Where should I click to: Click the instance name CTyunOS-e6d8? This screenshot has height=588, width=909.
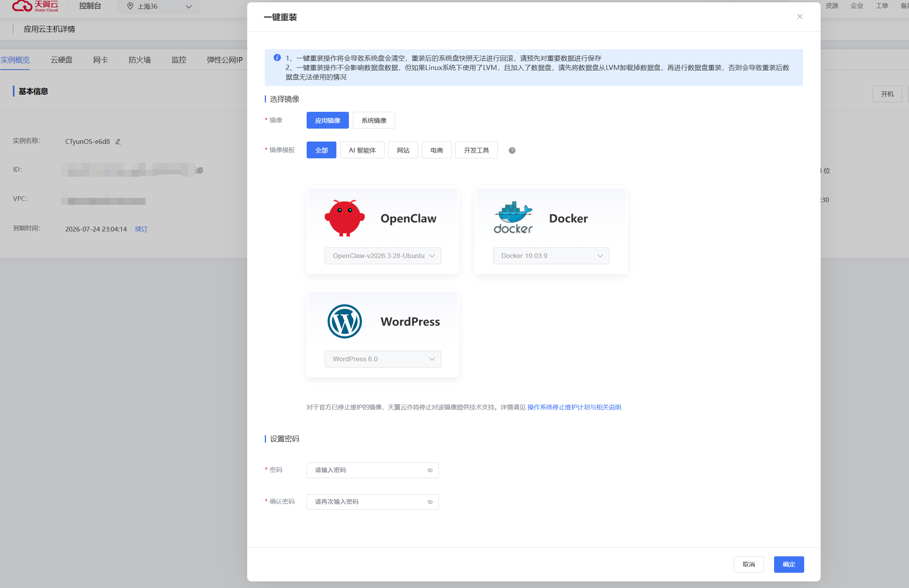click(x=87, y=142)
